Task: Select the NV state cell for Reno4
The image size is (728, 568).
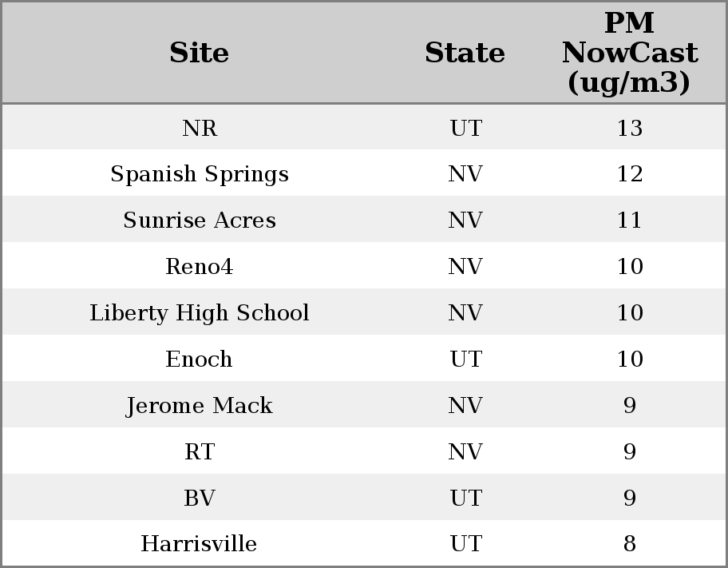Action: click(x=465, y=267)
